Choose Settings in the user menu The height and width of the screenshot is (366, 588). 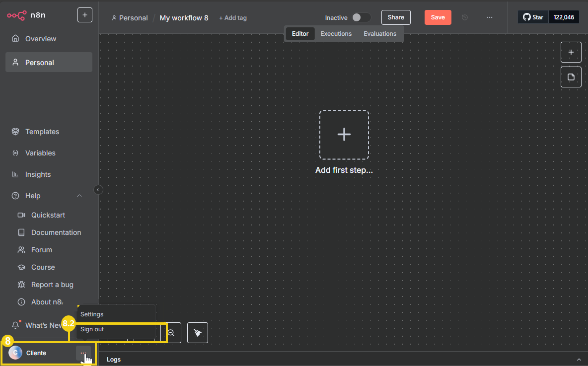click(116, 314)
